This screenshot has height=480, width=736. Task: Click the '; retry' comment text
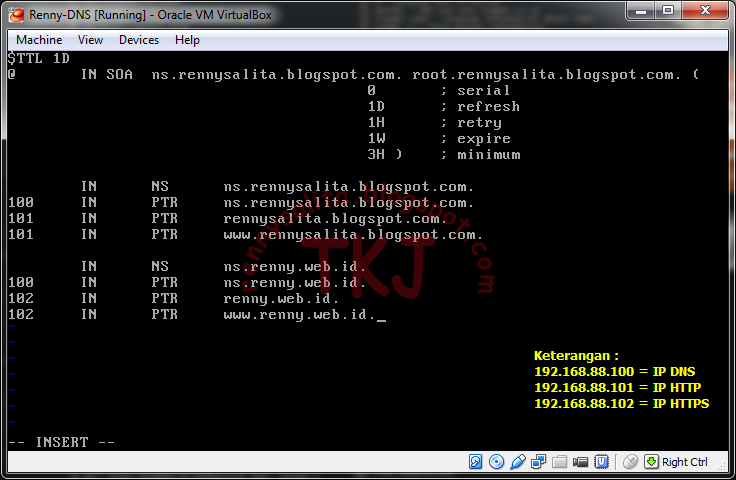click(x=471, y=122)
